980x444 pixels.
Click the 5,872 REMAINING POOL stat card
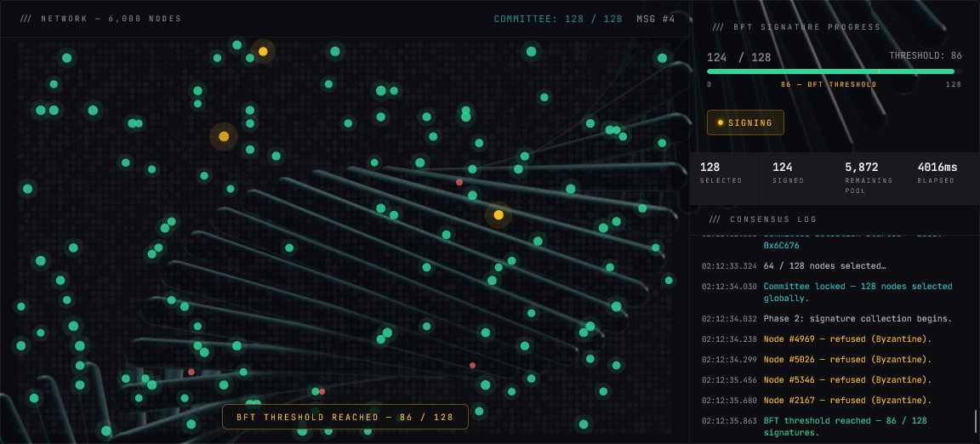pyautogui.click(x=870, y=177)
